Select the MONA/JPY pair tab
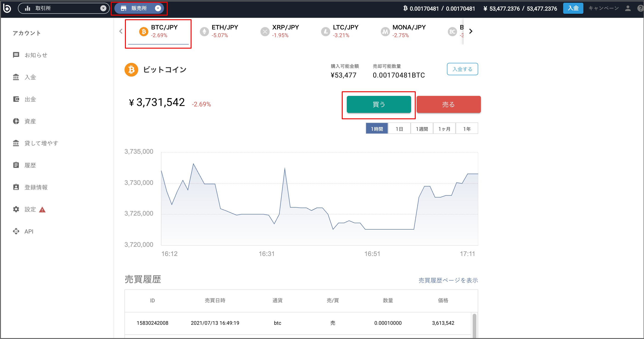Screen dimensions: 644x339 [x=403, y=31]
